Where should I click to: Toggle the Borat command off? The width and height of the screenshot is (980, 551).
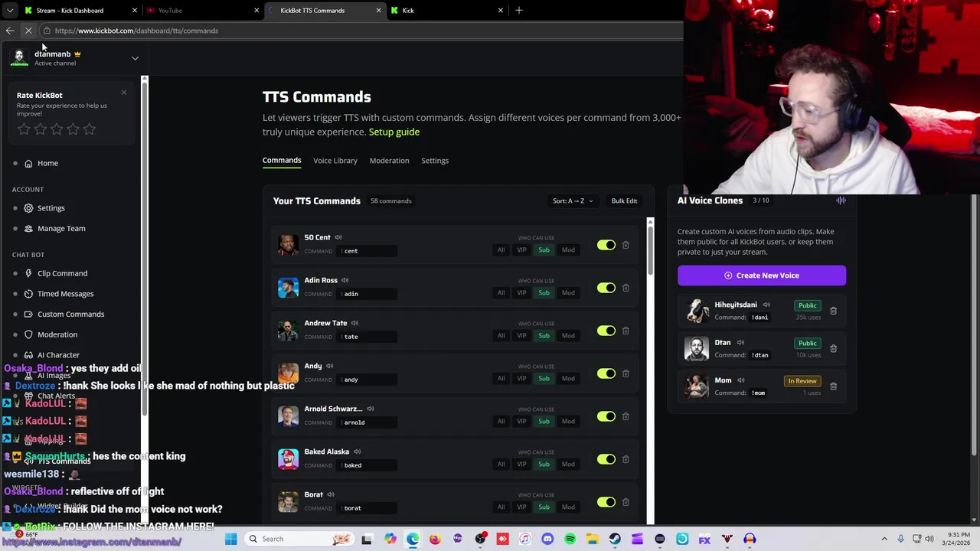[606, 502]
